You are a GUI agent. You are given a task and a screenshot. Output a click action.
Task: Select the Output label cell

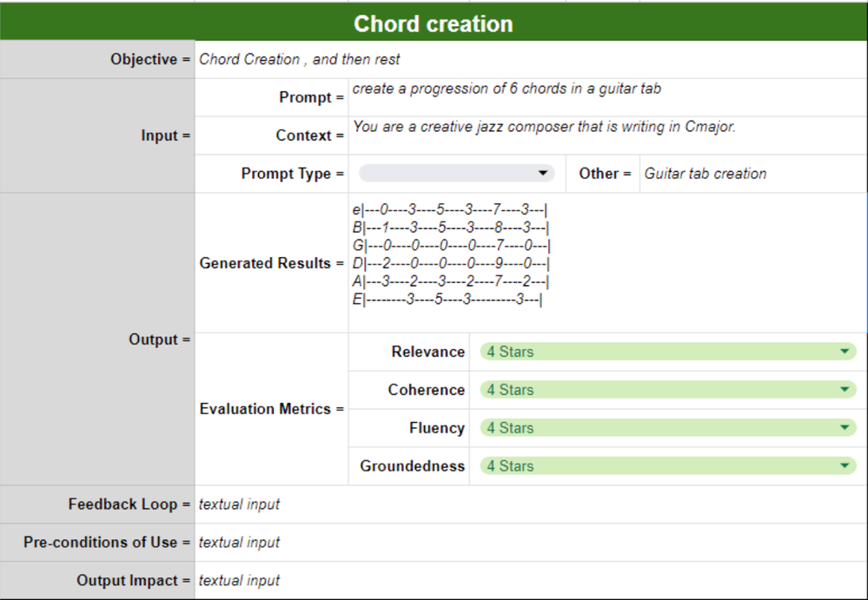click(x=96, y=339)
